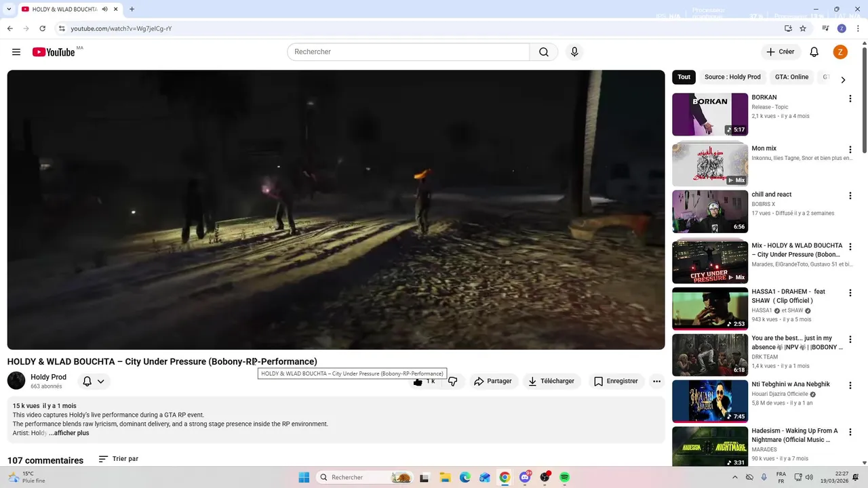868x488 pixels.
Task: Click the Enregistrer button
Action: [x=616, y=382]
